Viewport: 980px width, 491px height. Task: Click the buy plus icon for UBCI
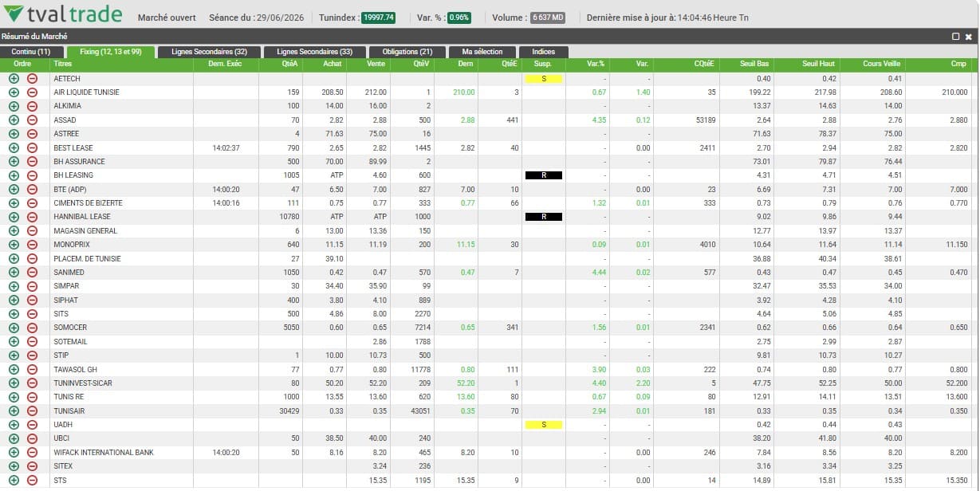pyautogui.click(x=14, y=438)
